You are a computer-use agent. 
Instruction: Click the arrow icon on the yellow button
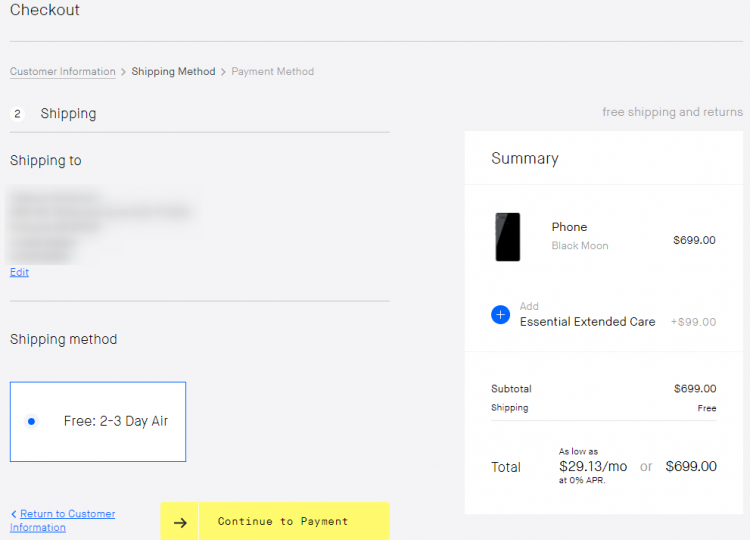pyautogui.click(x=180, y=523)
